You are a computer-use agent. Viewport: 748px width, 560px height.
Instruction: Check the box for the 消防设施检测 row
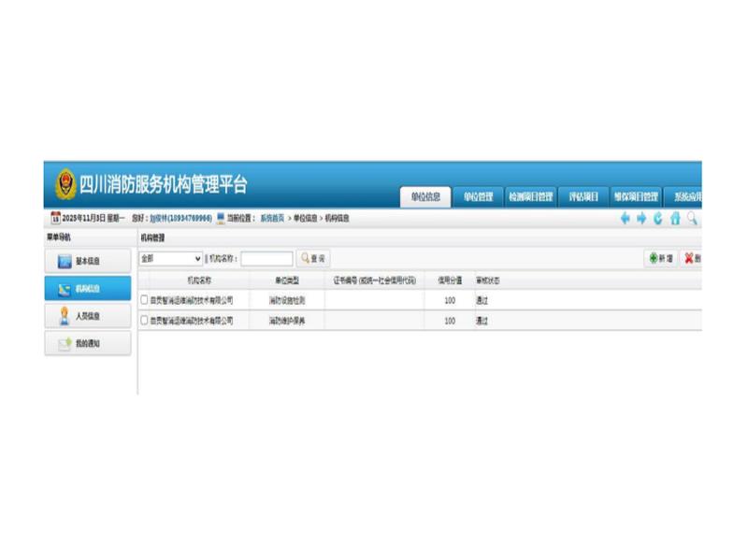tap(144, 299)
